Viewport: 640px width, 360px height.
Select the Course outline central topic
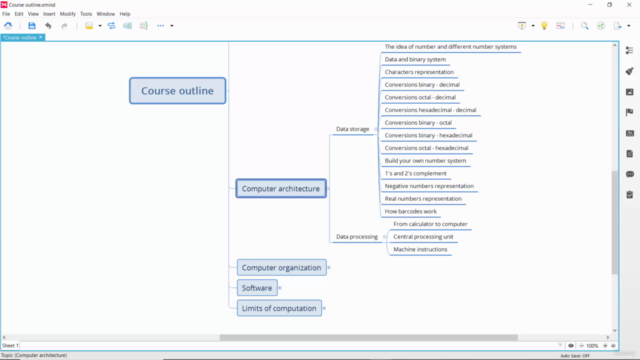click(178, 91)
